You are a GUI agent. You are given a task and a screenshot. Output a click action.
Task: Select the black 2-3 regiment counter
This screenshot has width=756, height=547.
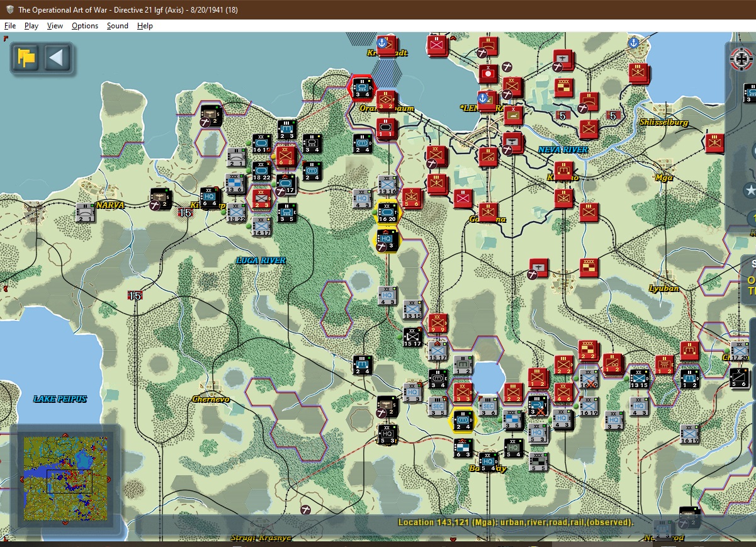(286, 129)
